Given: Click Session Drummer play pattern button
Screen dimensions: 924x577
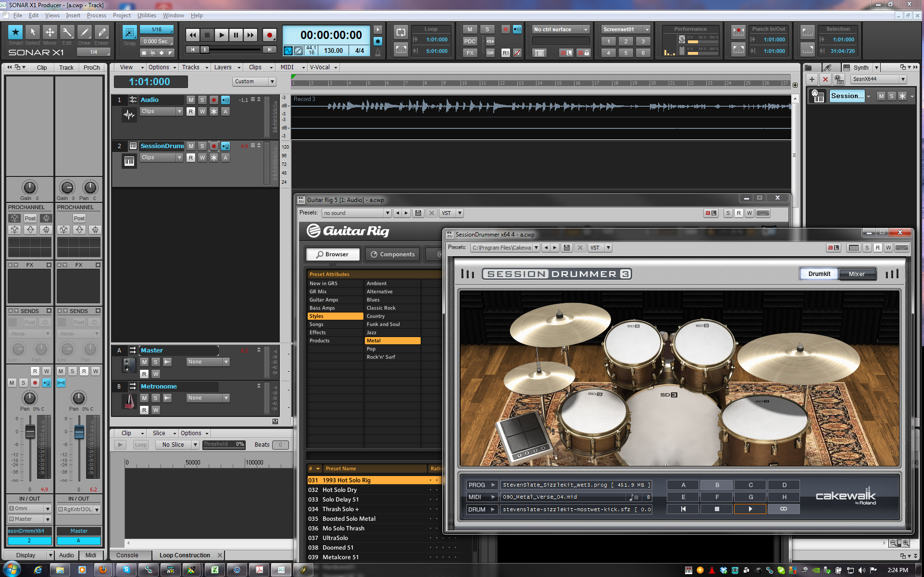Looking at the screenshot, I should [x=750, y=509].
